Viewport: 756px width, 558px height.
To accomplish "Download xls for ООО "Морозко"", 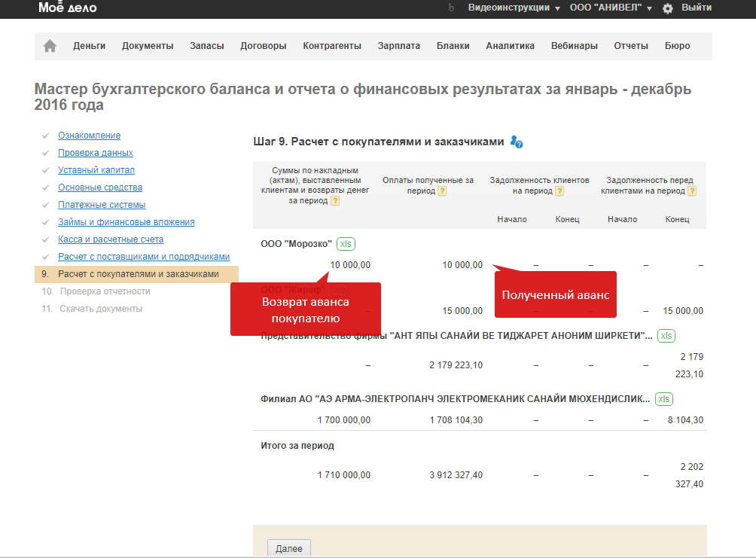I will 346,244.
